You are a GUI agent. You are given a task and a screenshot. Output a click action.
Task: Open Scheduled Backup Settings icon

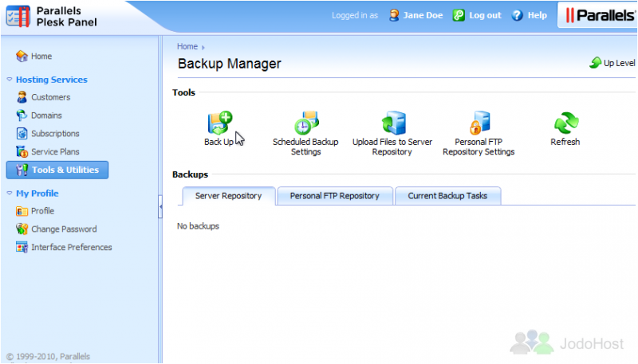306,123
